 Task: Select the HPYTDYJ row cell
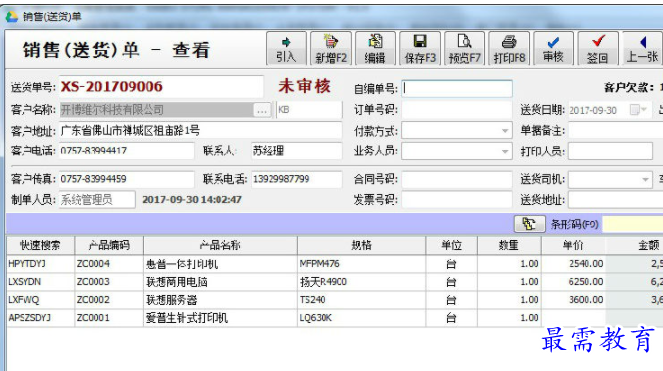point(41,264)
